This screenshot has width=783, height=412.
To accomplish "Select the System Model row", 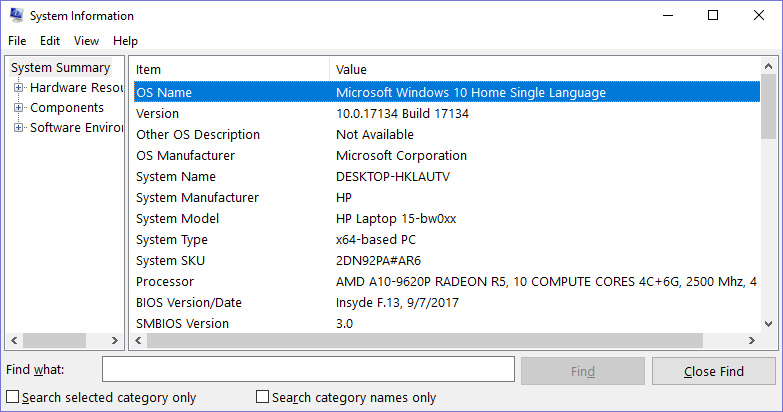I will 447,218.
